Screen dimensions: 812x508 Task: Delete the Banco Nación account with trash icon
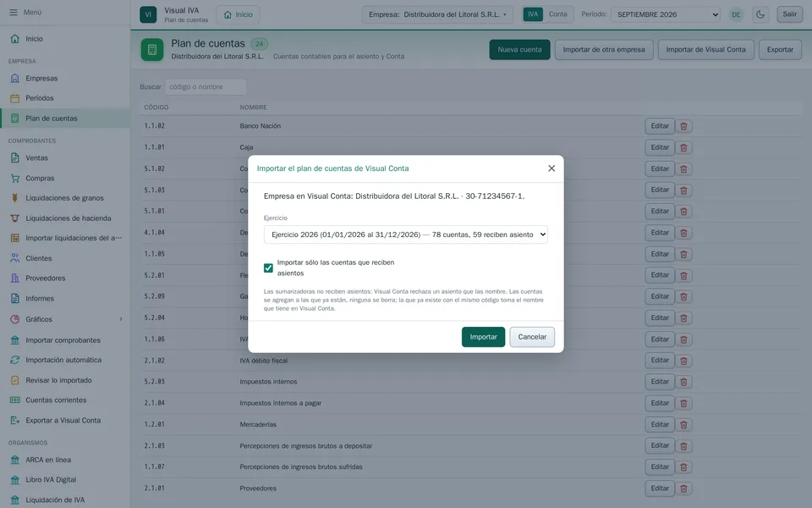click(683, 126)
